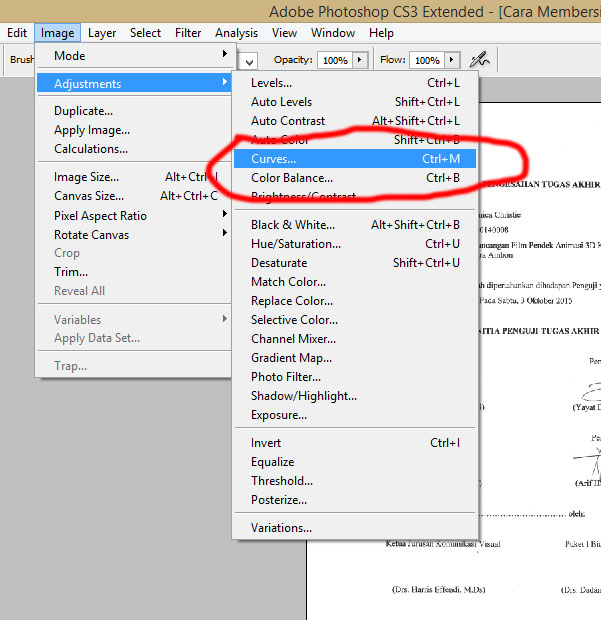Open Shadow/Highlight... adjustment
The width and height of the screenshot is (601, 620).
click(355, 395)
